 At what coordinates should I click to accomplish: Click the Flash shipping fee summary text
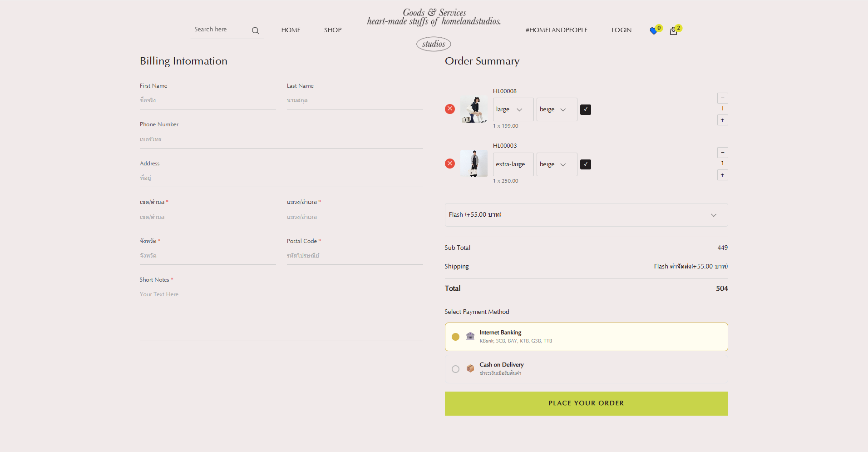[x=691, y=266]
